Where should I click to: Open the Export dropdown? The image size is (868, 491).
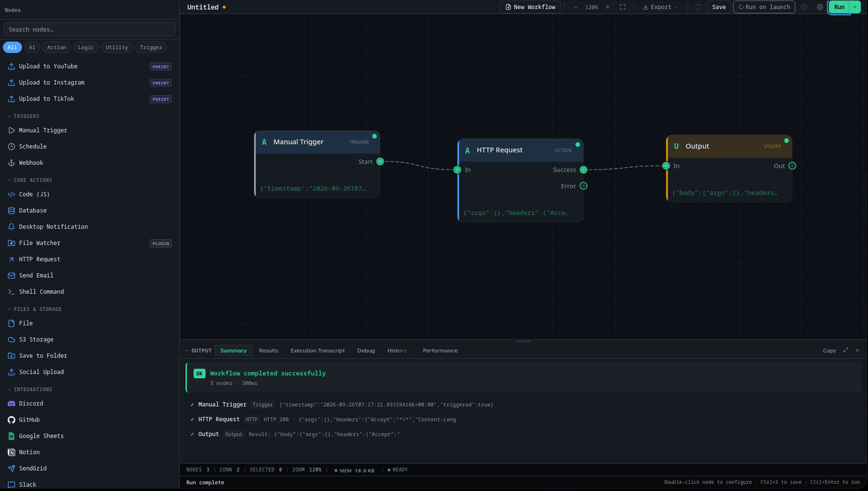[x=661, y=7]
